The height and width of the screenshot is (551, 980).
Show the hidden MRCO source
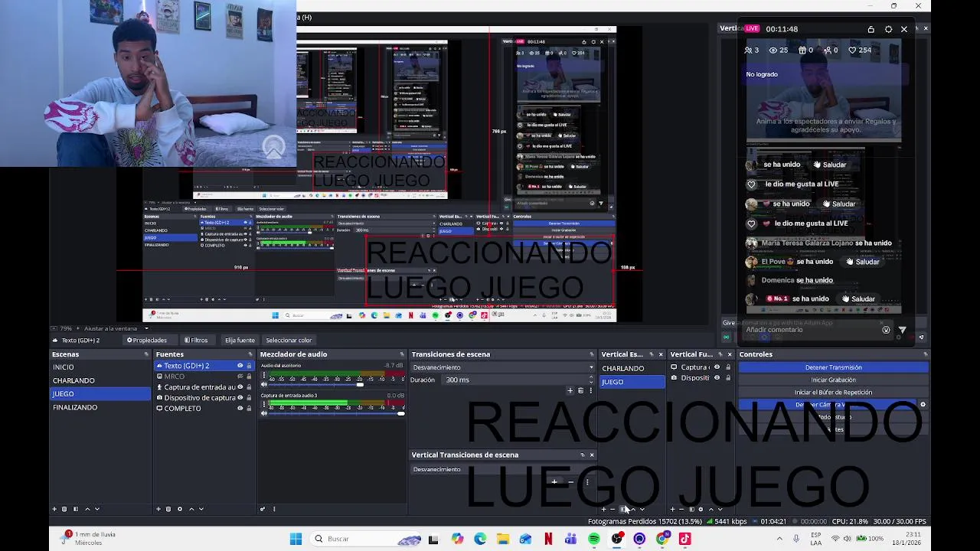tap(240, 377)
